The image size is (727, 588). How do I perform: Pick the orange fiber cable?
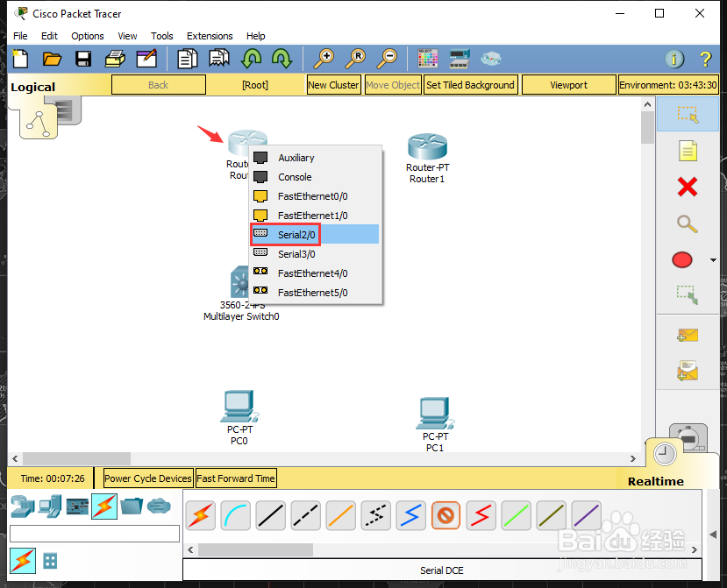click(x=341, y=515)
